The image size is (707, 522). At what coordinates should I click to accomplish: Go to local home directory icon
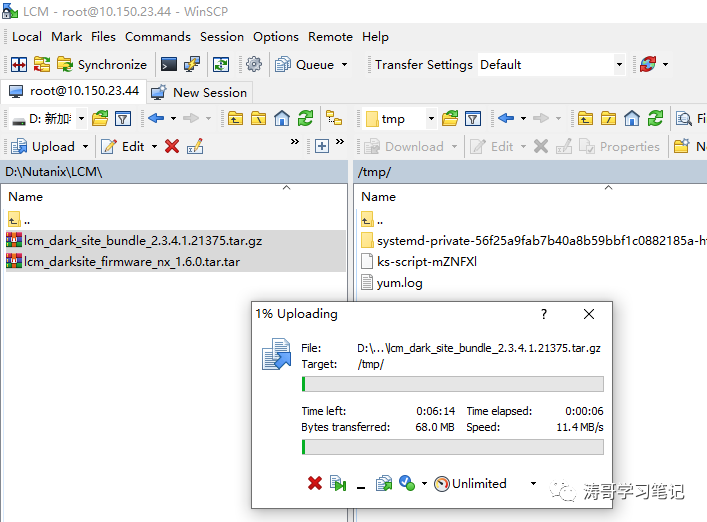282,119
